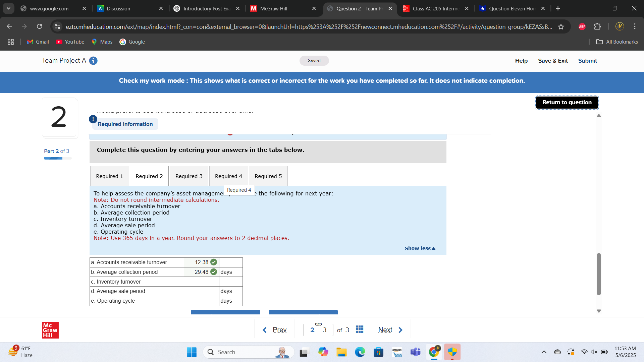Reload the page in the browser
Screen dimensions: 644x362
(40, 26)
